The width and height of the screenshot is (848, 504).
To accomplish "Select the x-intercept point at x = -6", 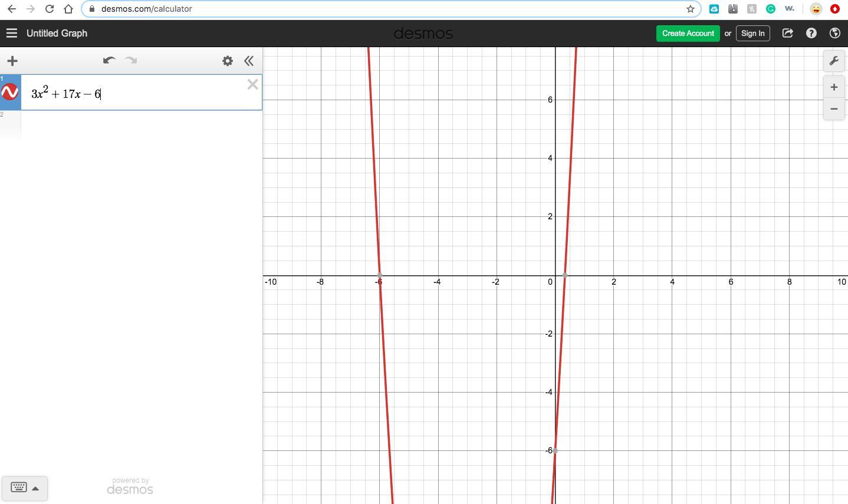I will pyautogui.click(x=379, y=275).
